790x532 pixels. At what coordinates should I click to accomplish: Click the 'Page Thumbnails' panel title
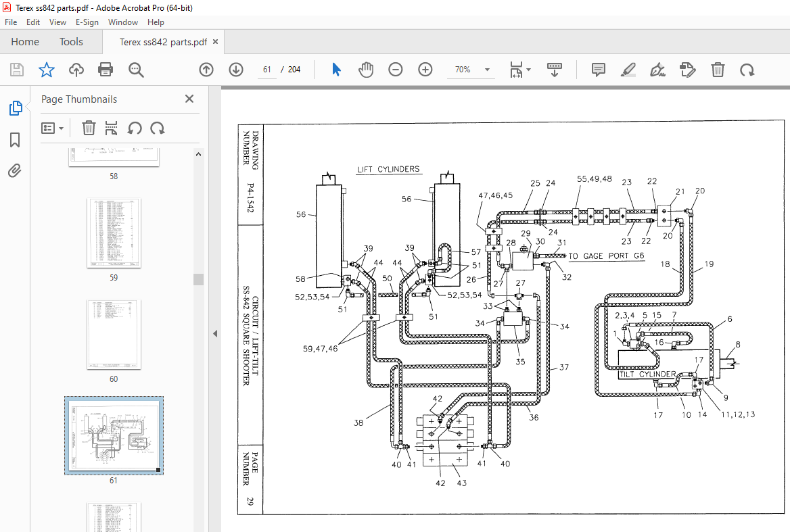pyautogui.click(x=79, y=99)
